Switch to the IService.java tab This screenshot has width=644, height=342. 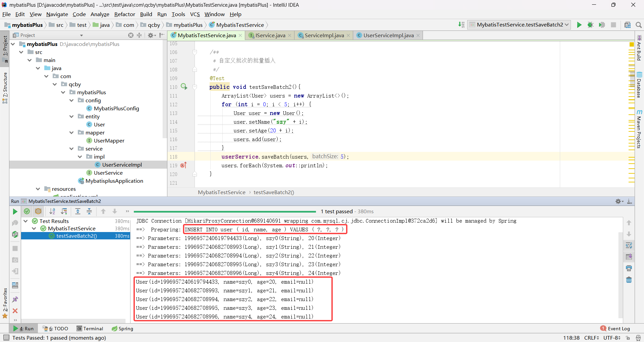(270, 35)
